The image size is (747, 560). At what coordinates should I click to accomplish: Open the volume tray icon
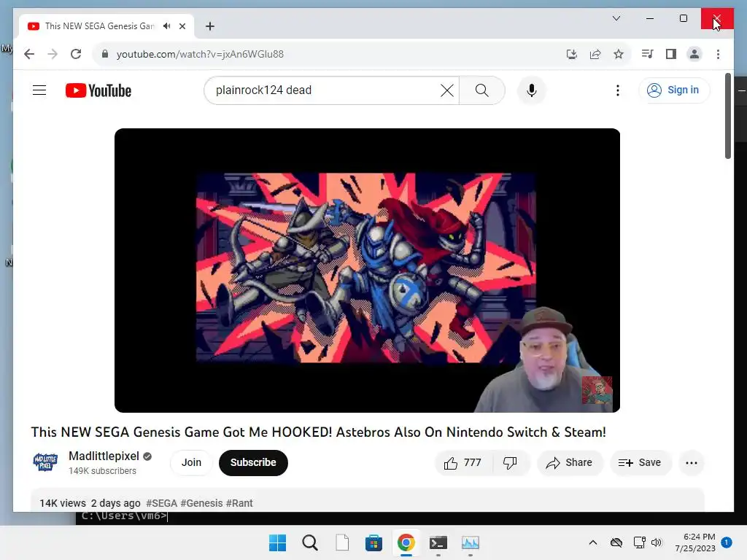(657, 542)
